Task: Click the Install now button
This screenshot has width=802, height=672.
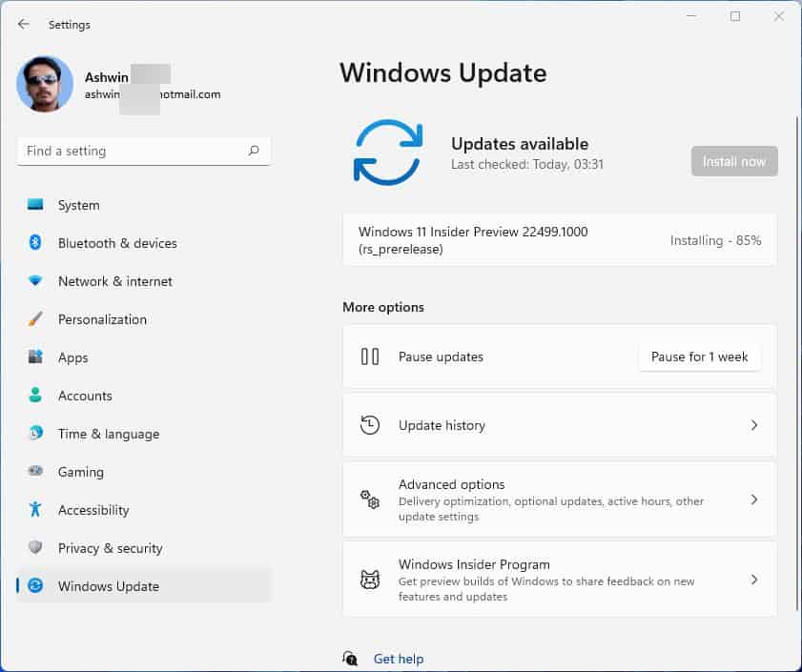Action: click(x=734, y=162)
